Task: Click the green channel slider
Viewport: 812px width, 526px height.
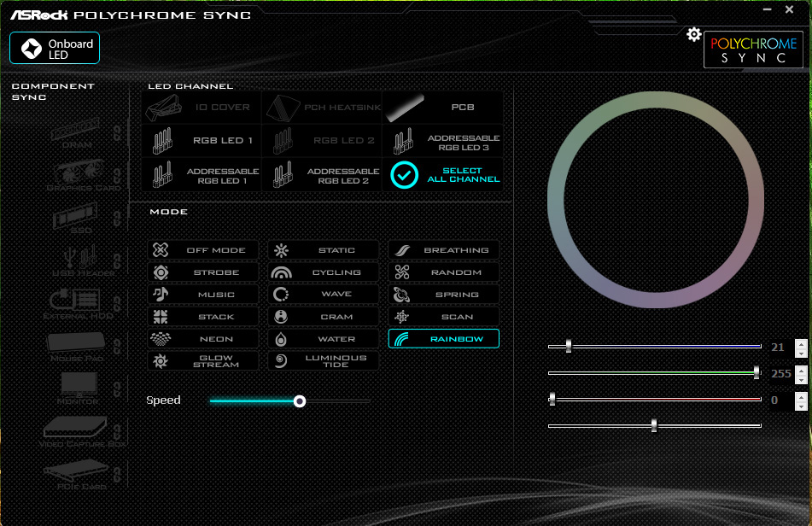Action: (x=655, y=373)
